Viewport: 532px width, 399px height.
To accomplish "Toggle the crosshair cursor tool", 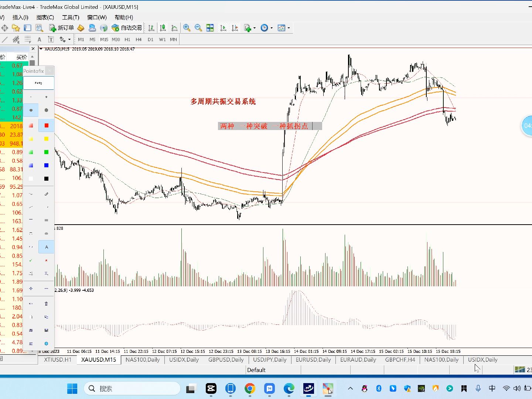I will (x=5, y=28).
